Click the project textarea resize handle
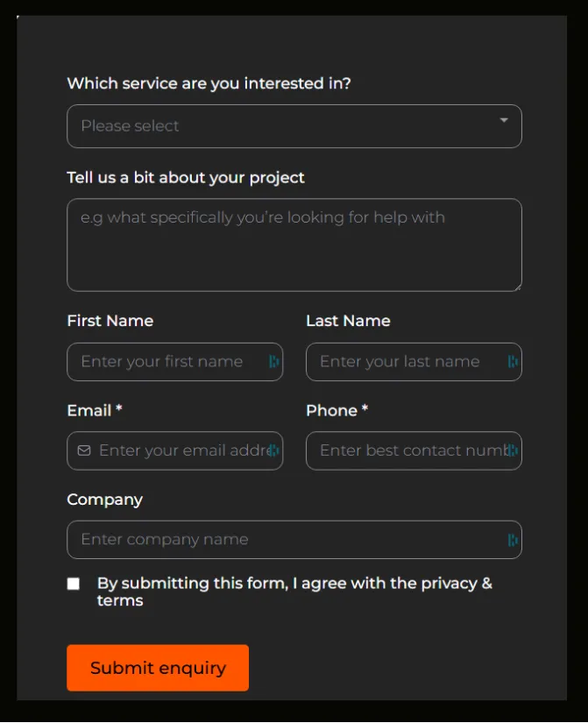The image size is (588, 723). [518, 287]
